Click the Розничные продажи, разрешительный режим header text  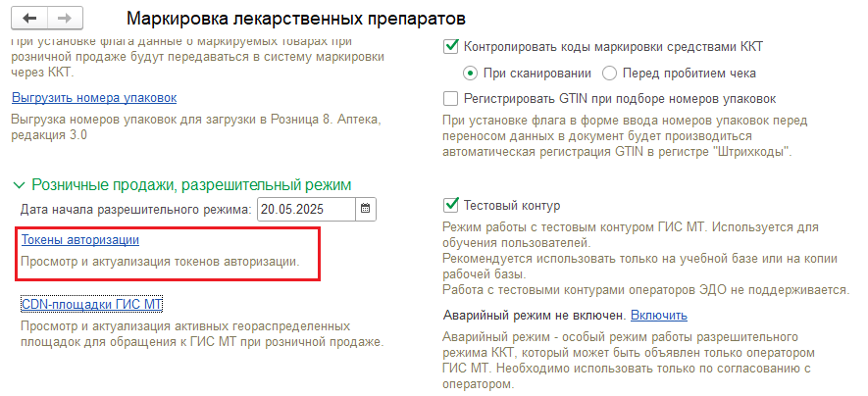pyautogui.click(x=191, y=184)
